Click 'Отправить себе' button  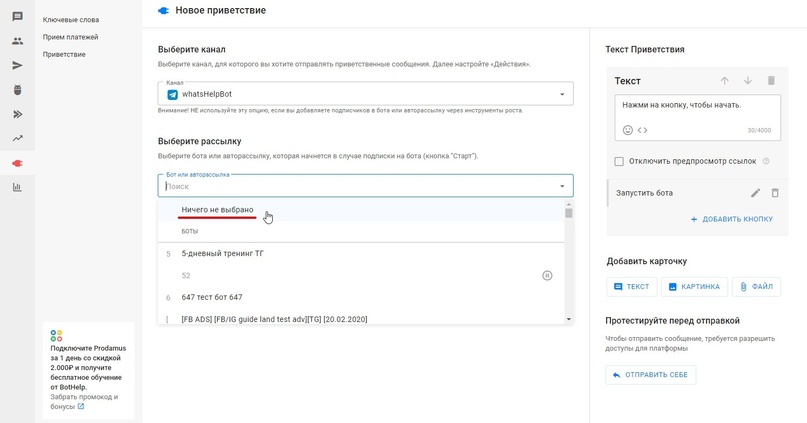coord(651,375)
